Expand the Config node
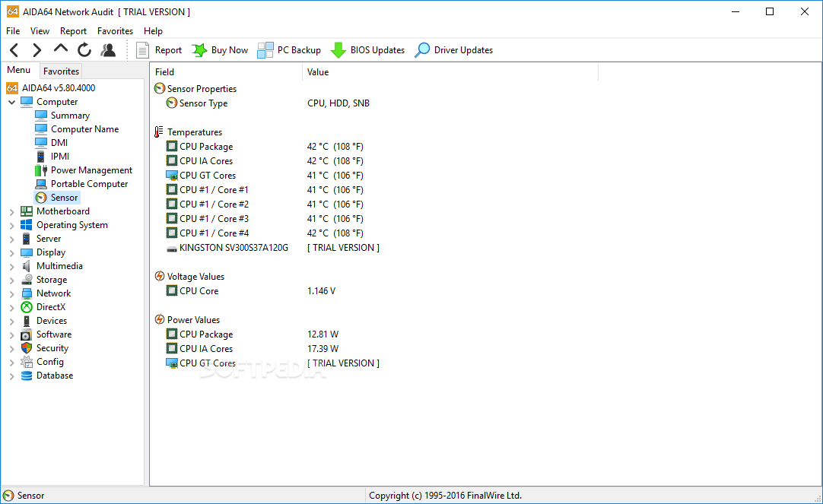Screen dimensions: 823x504 [11, 363]
